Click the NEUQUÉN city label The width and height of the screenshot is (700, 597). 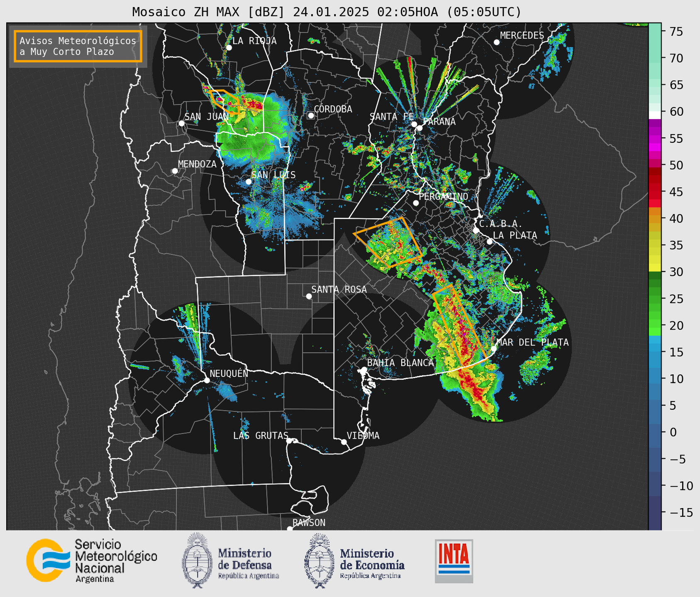click(229, 373)
